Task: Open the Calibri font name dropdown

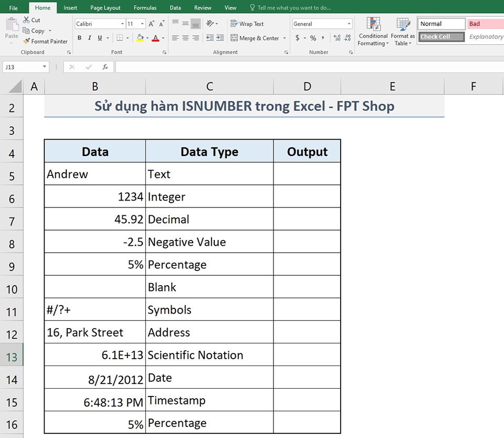Action: (x=122, y=24)
